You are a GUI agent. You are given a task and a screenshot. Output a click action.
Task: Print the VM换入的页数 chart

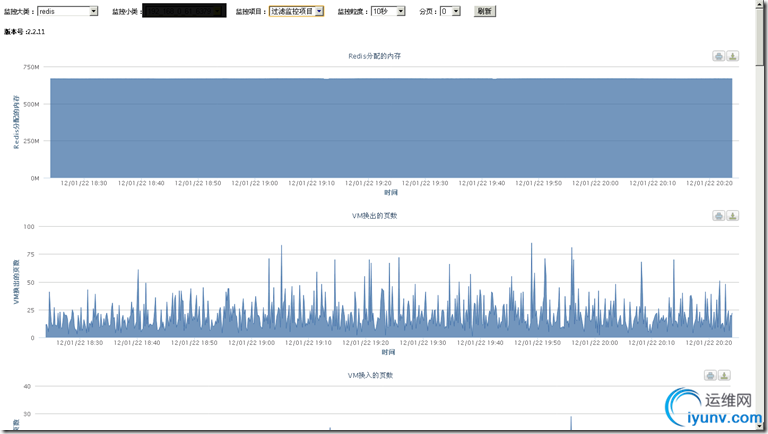(710, 376)
